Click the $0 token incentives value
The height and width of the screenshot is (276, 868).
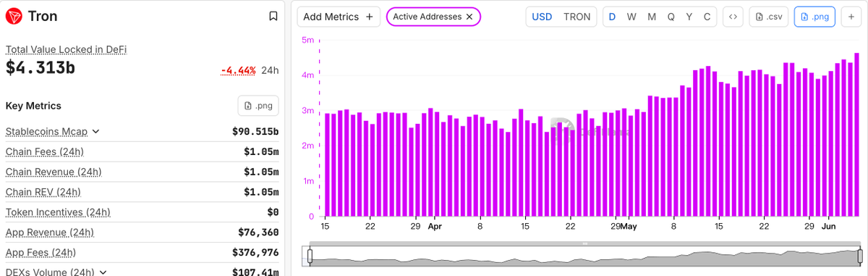point(273,213)
